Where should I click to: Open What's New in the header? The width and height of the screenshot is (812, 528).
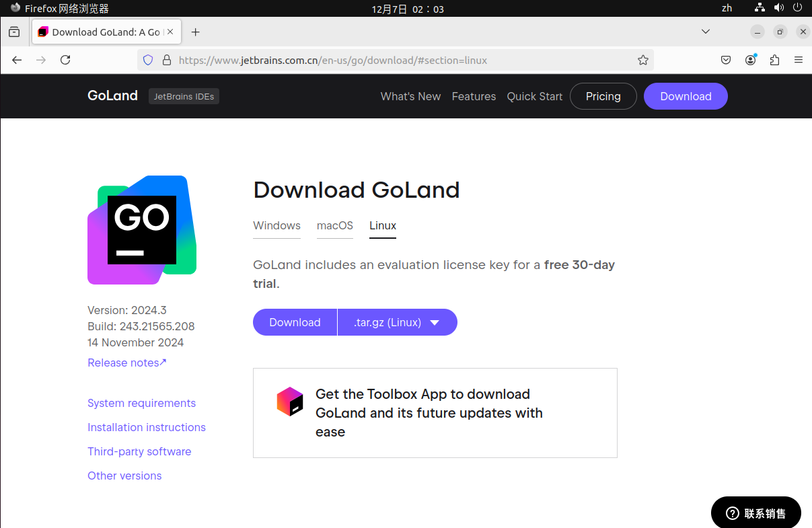point(410,96)
